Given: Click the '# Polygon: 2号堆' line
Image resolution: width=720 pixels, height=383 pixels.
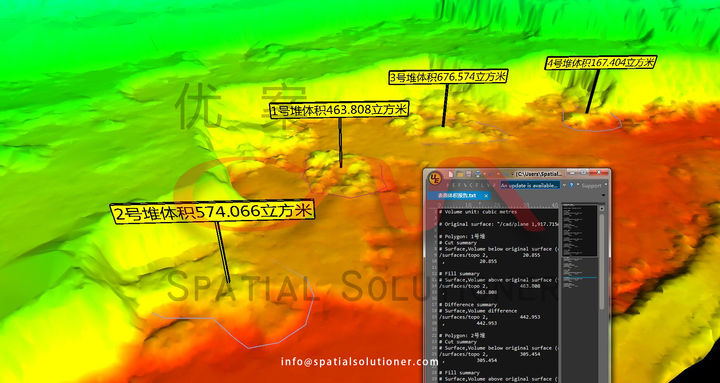Looking at the screenshot, I should [x=461, y=336].
